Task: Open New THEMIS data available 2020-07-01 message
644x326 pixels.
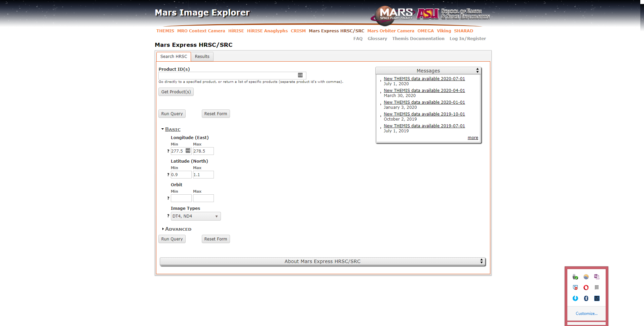Action: [424, 79]
